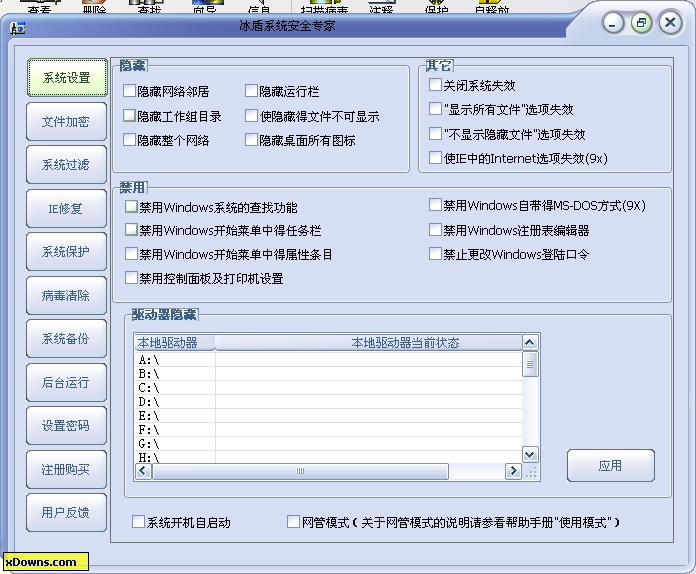Enable 隐藏运行栏 checkbox
Screen dimensions: 696x574
tap(251, 91)
